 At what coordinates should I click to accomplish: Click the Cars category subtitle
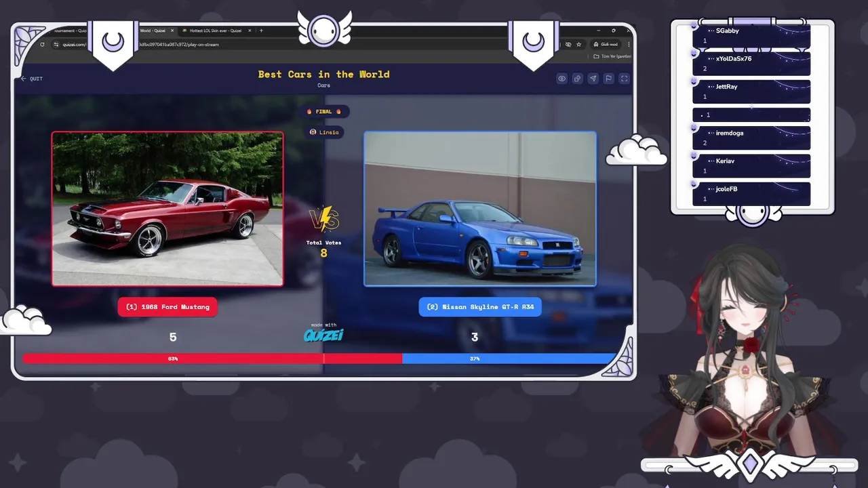coord(323,85)
